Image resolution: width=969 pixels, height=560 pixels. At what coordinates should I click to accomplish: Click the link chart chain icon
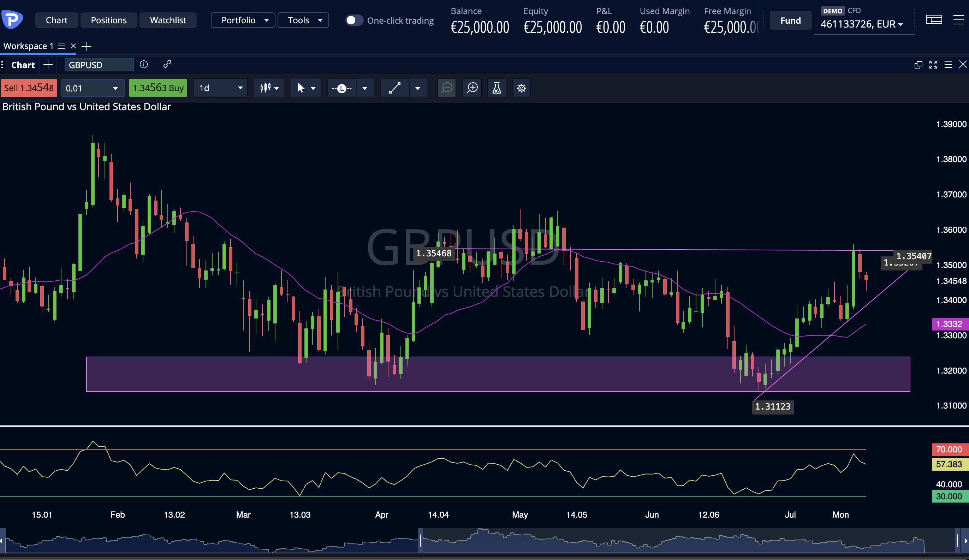point(167,64)
